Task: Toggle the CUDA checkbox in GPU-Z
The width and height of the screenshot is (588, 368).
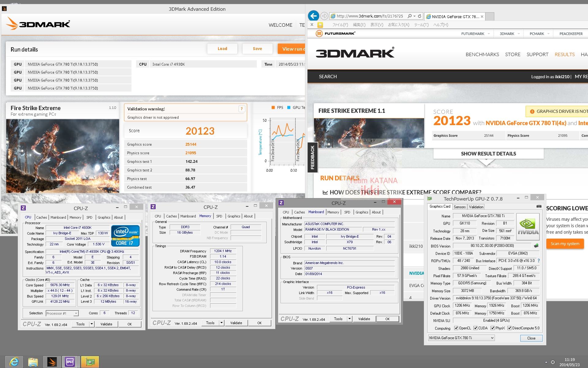Action: coord(476,328)
